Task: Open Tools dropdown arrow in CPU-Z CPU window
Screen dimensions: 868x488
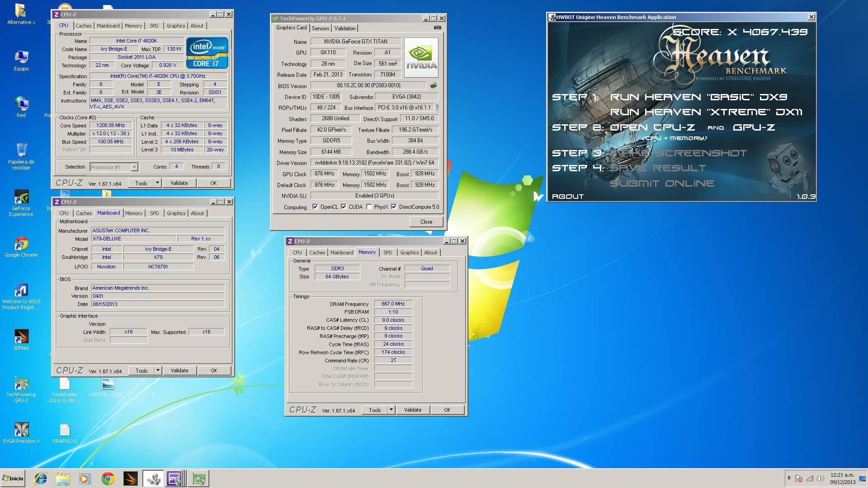Action: tap(157, 183)
